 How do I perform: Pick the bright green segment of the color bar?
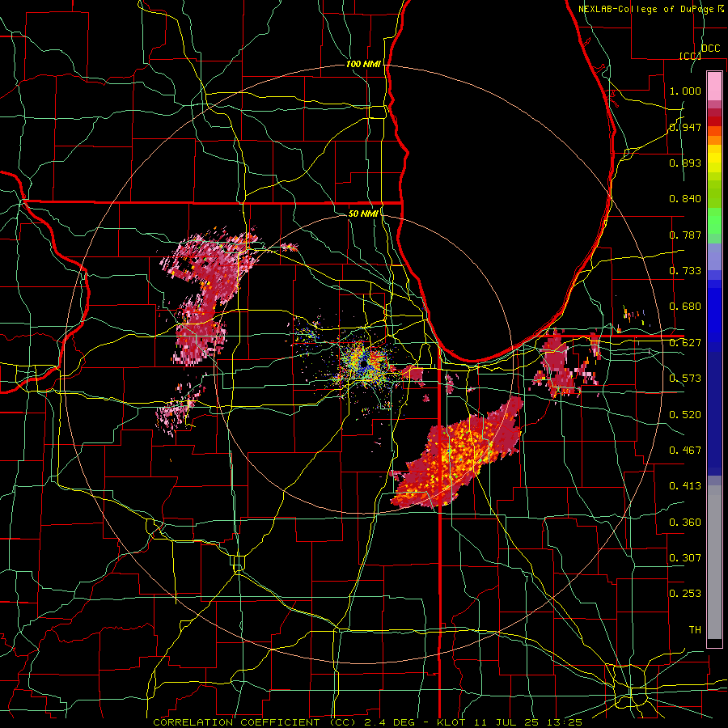tap(714, 221)
